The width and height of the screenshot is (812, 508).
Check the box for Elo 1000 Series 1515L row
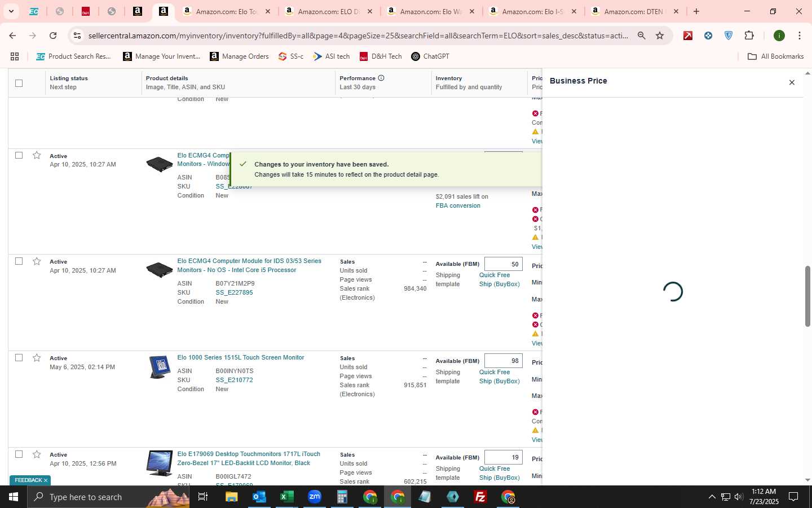point(19,358)
